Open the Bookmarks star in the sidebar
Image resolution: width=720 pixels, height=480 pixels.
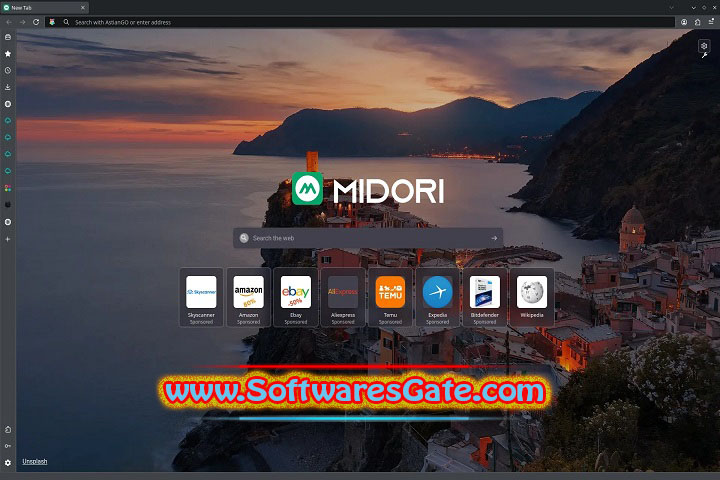(x=8, y=54)
